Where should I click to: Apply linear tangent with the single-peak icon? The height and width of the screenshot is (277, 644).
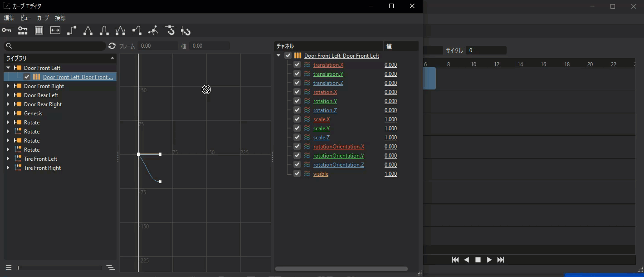(88, 30)
